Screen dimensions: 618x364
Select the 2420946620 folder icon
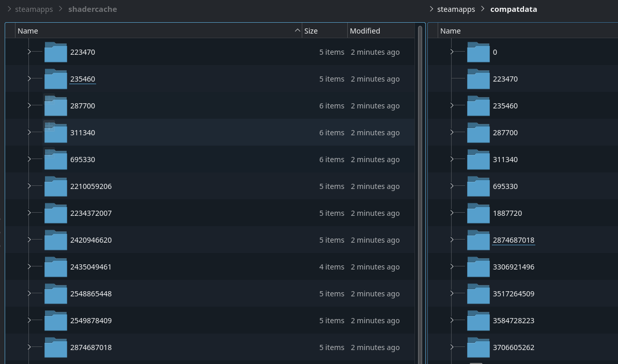(x=56, y=240)
